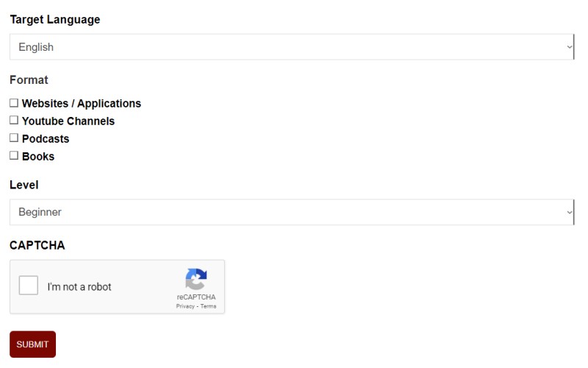The width and height of the screenshot is (588, 368).
Task: Open the reCAPTCHA Privacy link
Action: click(x=185, y=306)
